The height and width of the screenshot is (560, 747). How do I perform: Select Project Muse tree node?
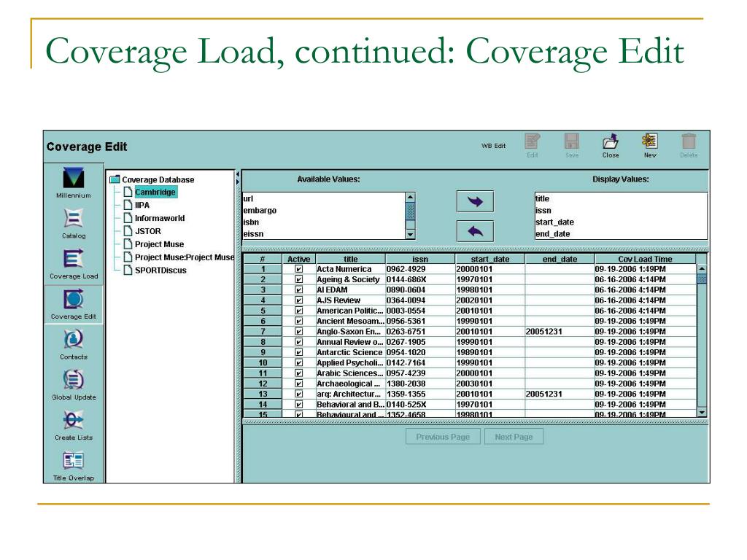tap(159, 244)
